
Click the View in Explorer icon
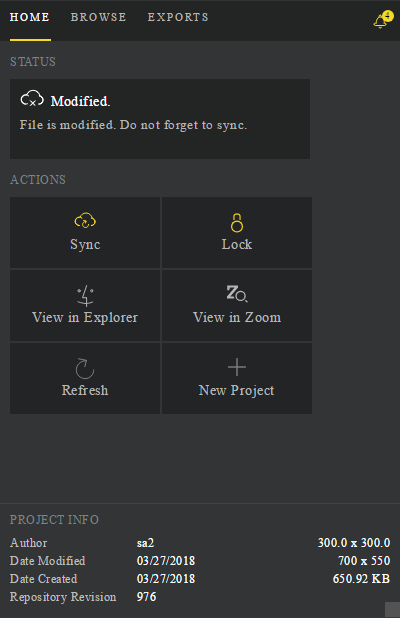(x=85, y=296)
